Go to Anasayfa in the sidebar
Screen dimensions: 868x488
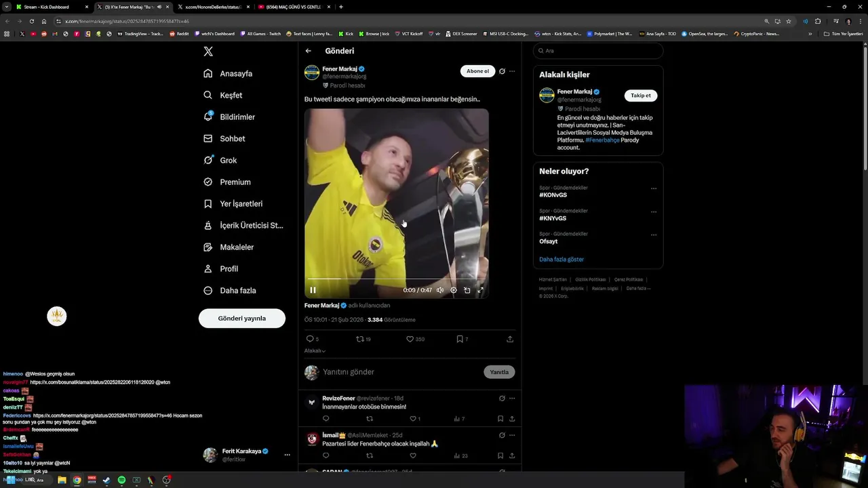click(228, 73)
